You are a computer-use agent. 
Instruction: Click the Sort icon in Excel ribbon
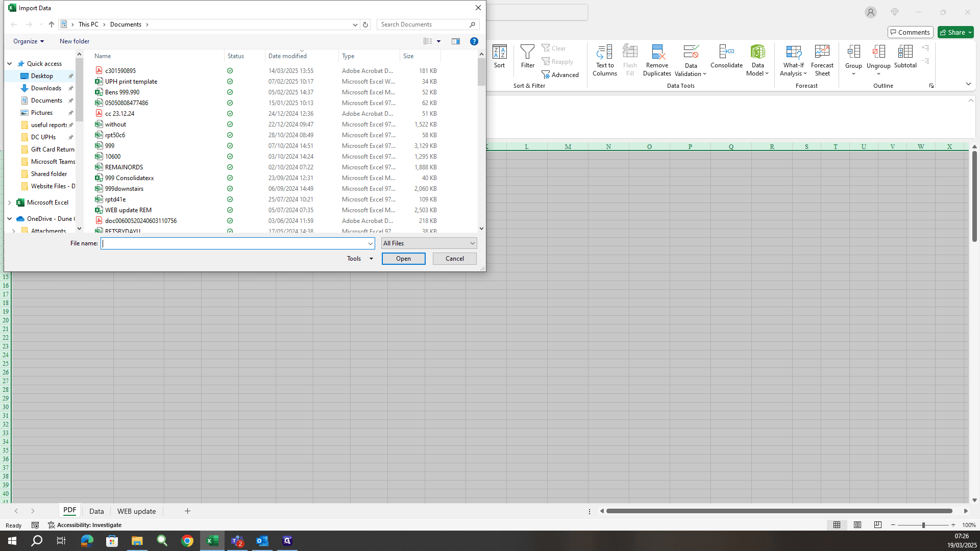499,56
